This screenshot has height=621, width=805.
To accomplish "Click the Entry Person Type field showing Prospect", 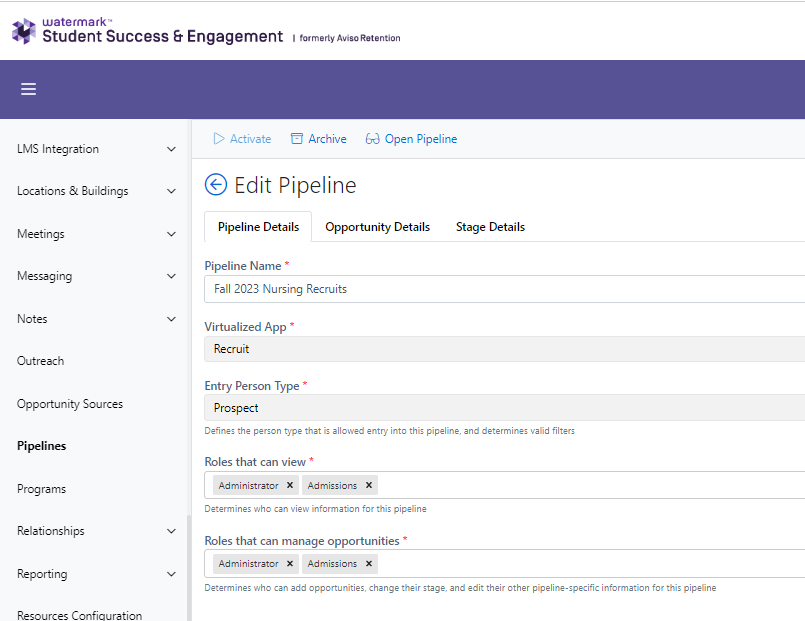I will (450, 407).
